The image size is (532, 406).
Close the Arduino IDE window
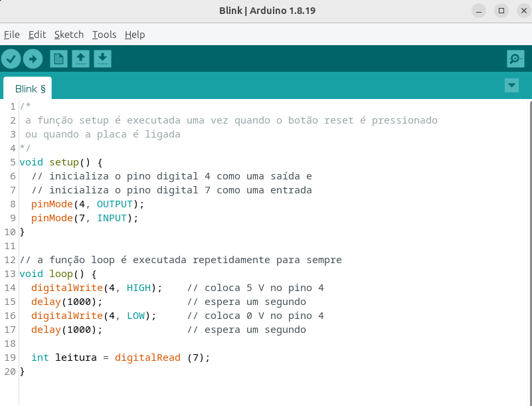[521, 11]
